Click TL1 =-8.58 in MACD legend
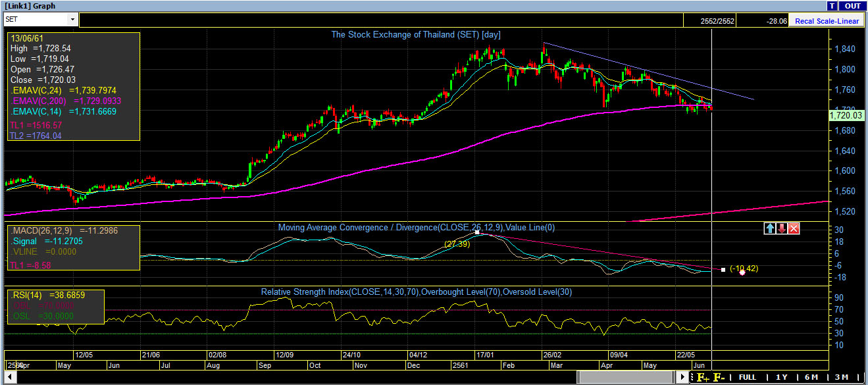Image resolution: width=868 pixels, height=385 pixels. click(x=30, y=265)
